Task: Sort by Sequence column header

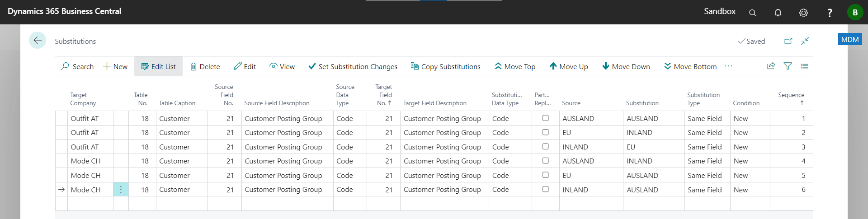Action: (791, 98)
